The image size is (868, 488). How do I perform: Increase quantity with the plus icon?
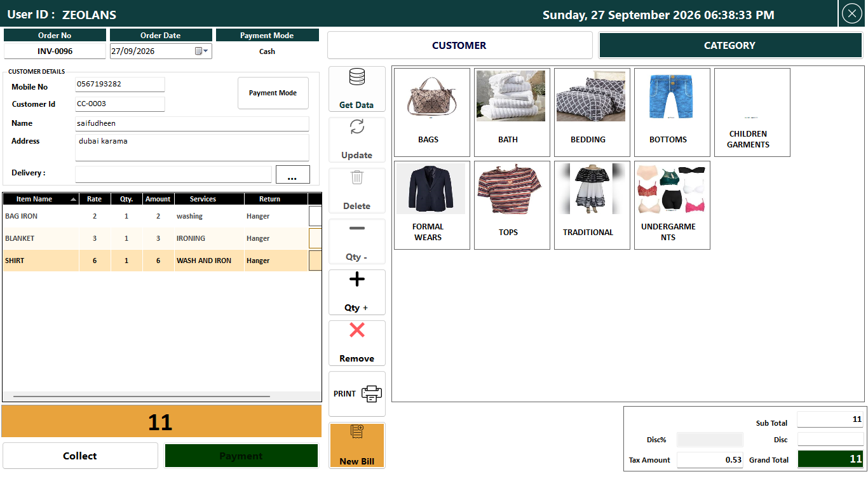(x=357, y=279)
